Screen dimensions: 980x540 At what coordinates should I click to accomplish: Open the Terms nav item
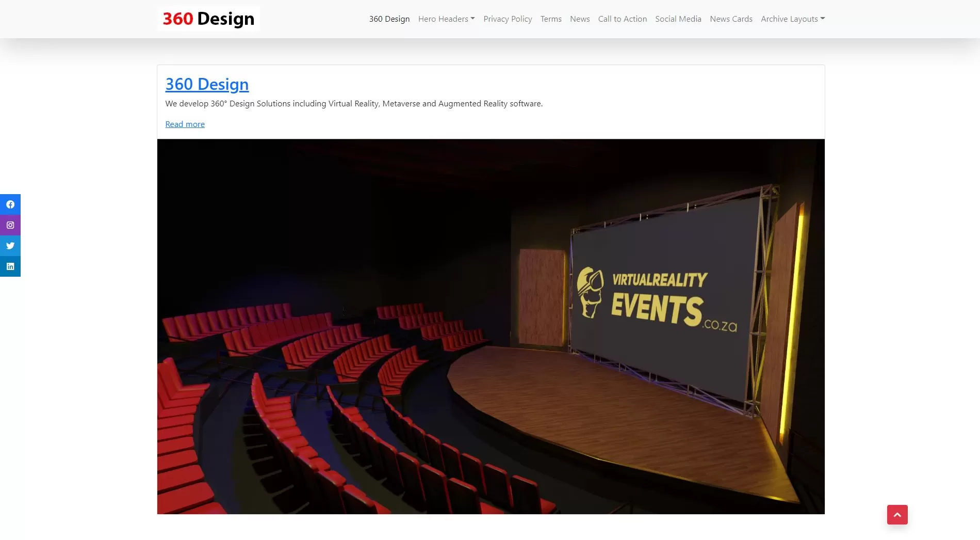click(551, 19)
